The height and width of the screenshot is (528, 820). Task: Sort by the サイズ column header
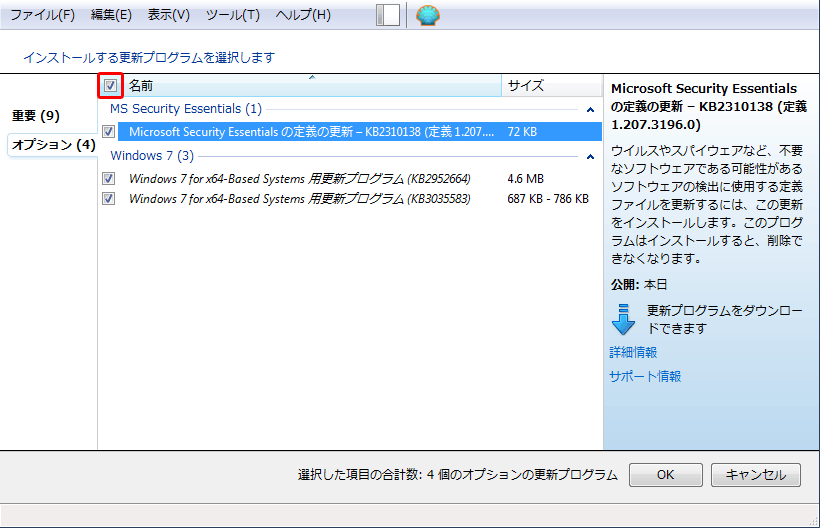point(552,86)
